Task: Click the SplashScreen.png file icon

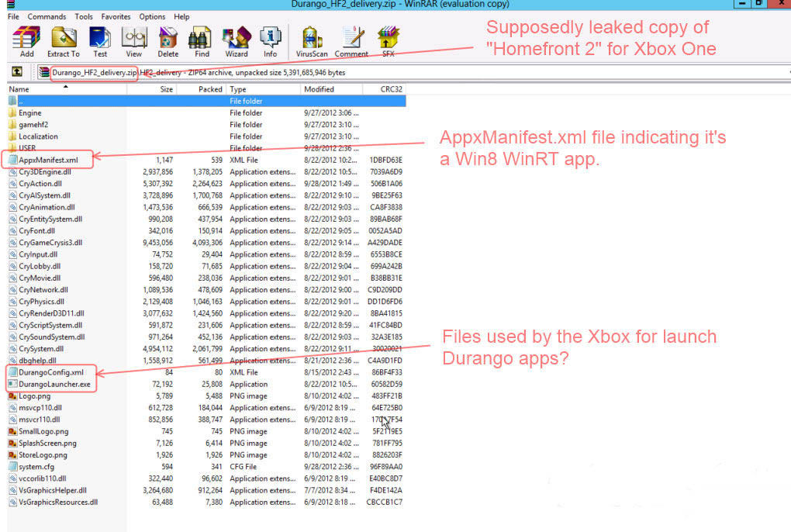Action: pyautogui.click(x=12, y=444)
